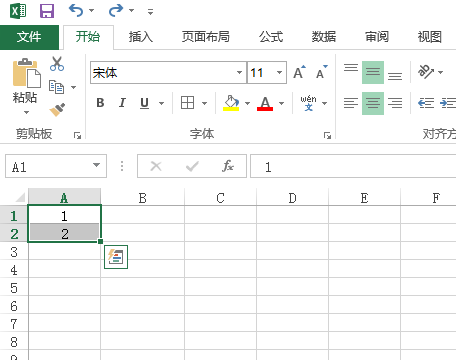This screenshot has width=456, height=360.
Task: Cancel entry with the X button
Action: [156, 166]
